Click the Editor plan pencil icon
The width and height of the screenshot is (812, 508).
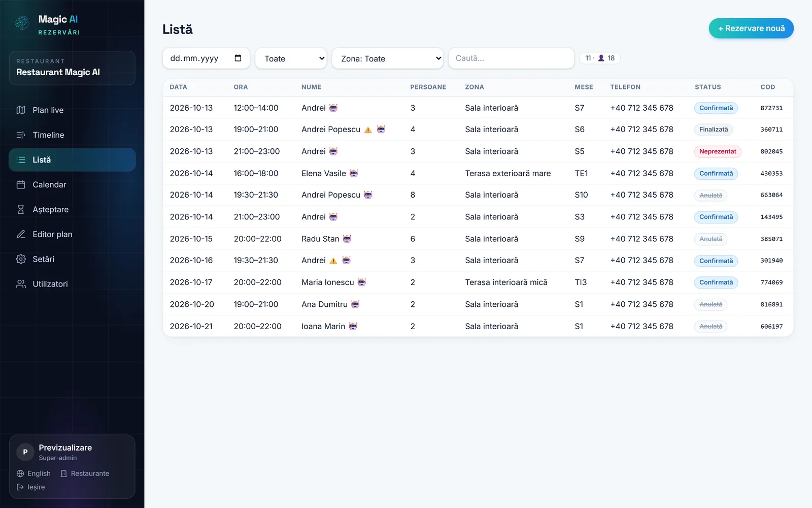pyautogui.click(x=21, y=235)
